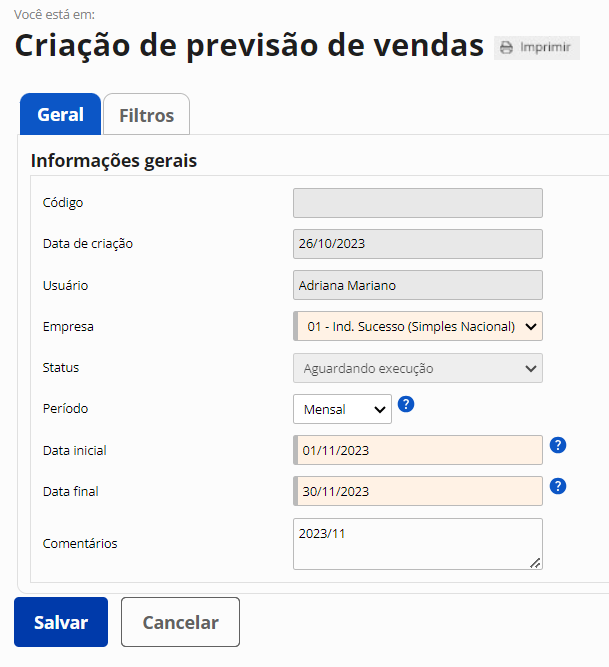
Task: Click the Data inicial date field
Action: click(418, 450)
